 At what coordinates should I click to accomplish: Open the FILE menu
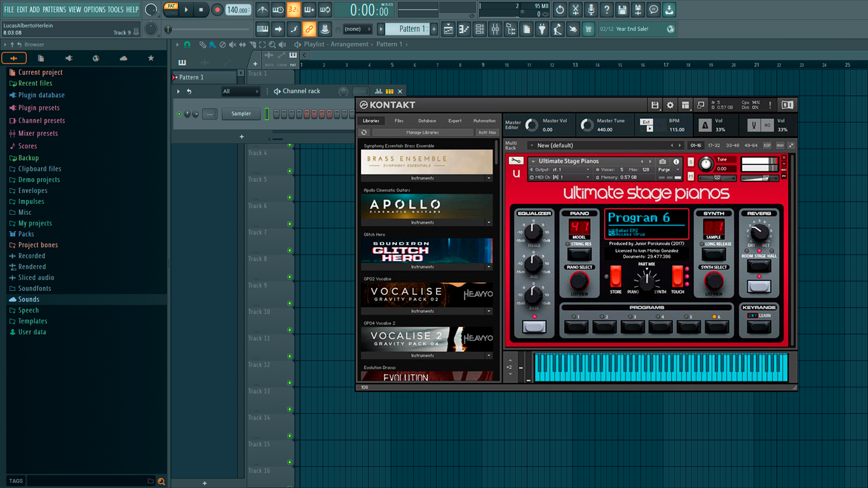9,10
